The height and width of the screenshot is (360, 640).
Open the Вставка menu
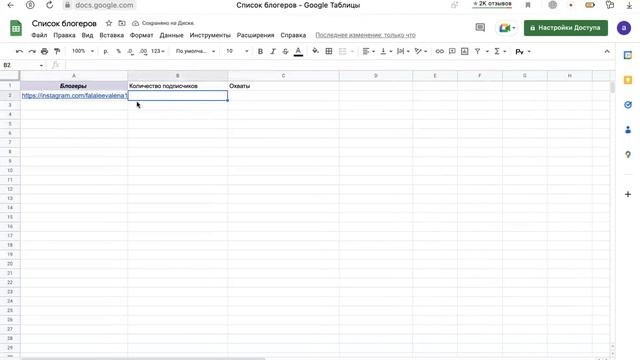pos(111,35)
